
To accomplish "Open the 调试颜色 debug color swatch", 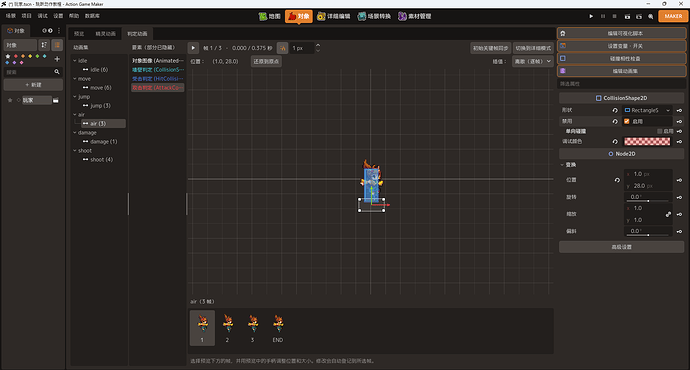I will pyautogui.click(x=647, y=141).
